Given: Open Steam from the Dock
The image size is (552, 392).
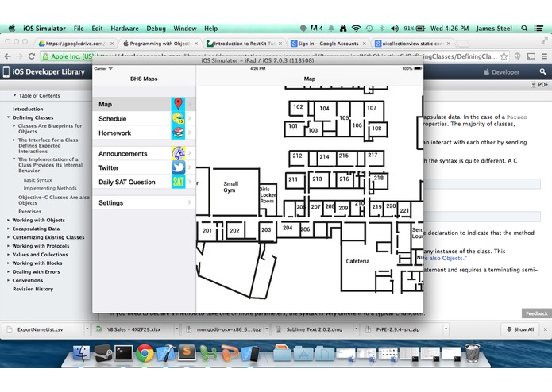Looking at the screenshot, I should 102,353.
